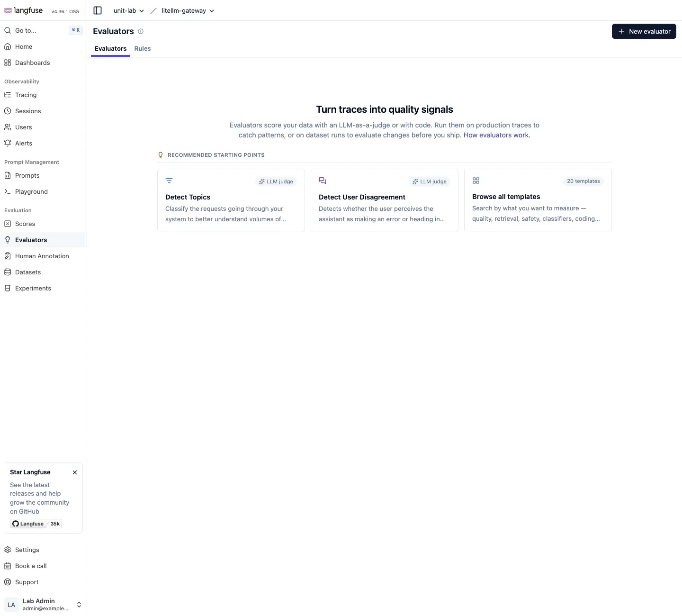Click the Support lifebuoy icon
This screenshot has height=616, width=682.
pos(8,582)
